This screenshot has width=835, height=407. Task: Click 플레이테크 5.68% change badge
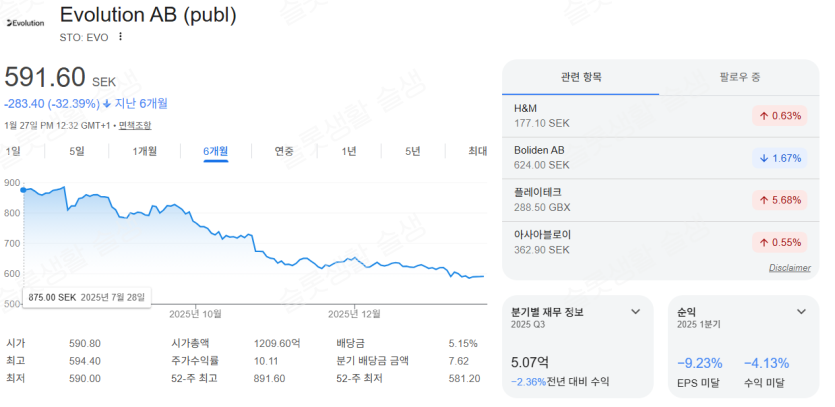778,200
